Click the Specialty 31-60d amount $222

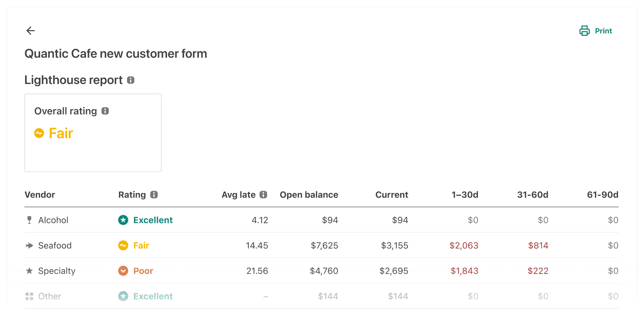click(538, 271)
